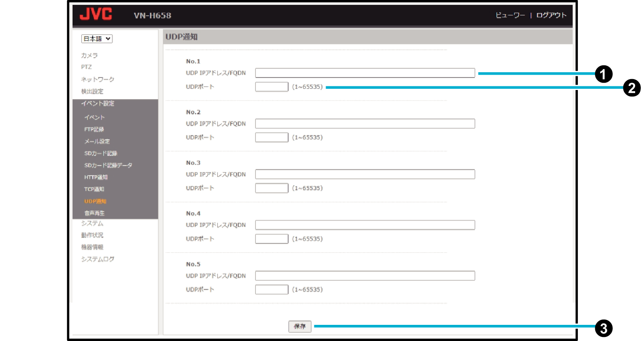Focus No.2 UDP IPアドレス/FQDN field
Viewport: 644px width, 341px height.
pyautogui.click(x=365, y=123)
